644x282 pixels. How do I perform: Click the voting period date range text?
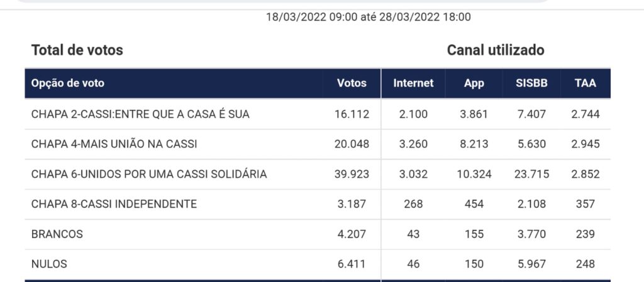[x=368, y=17]
